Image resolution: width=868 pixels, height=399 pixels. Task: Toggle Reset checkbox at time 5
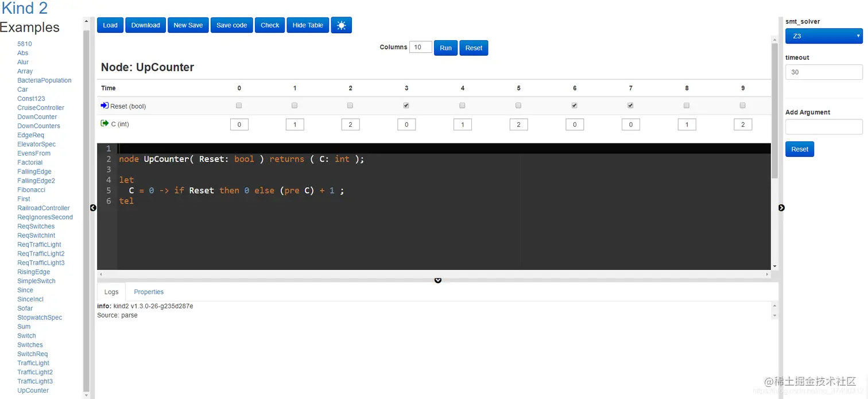[518, 106]
